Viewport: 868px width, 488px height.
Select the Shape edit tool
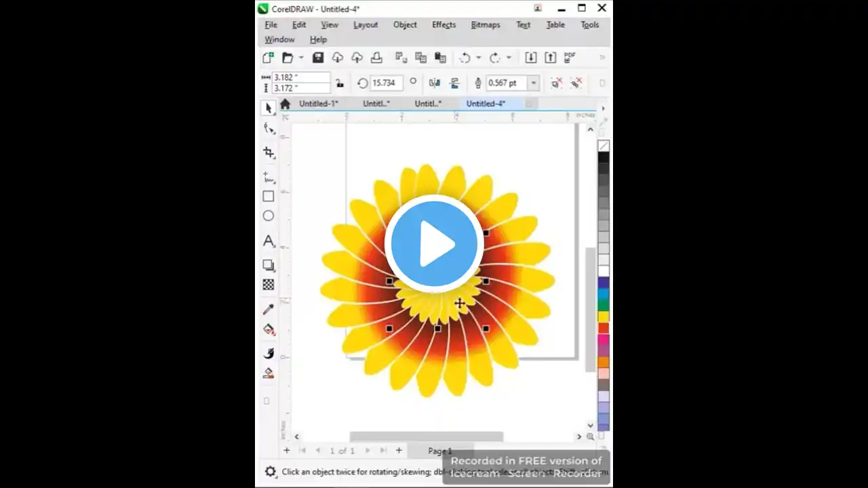(269, 129)
